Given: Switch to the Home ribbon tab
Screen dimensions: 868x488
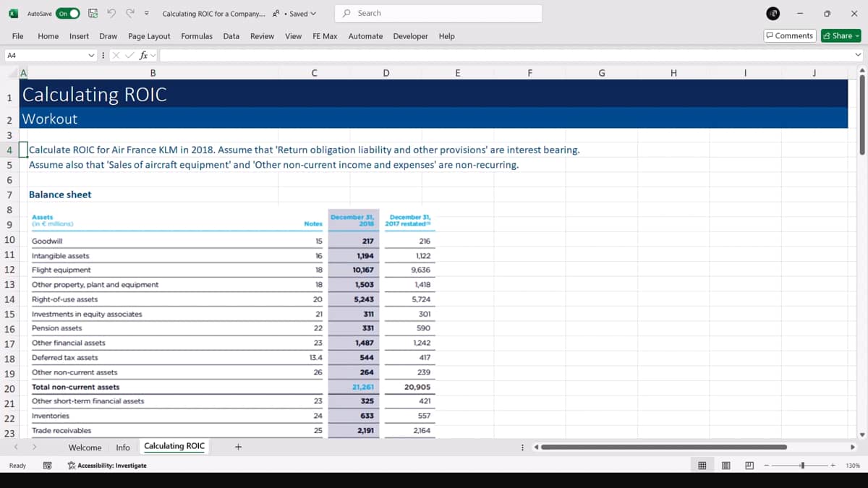Looking at the screenshot, I should point(48,36).
